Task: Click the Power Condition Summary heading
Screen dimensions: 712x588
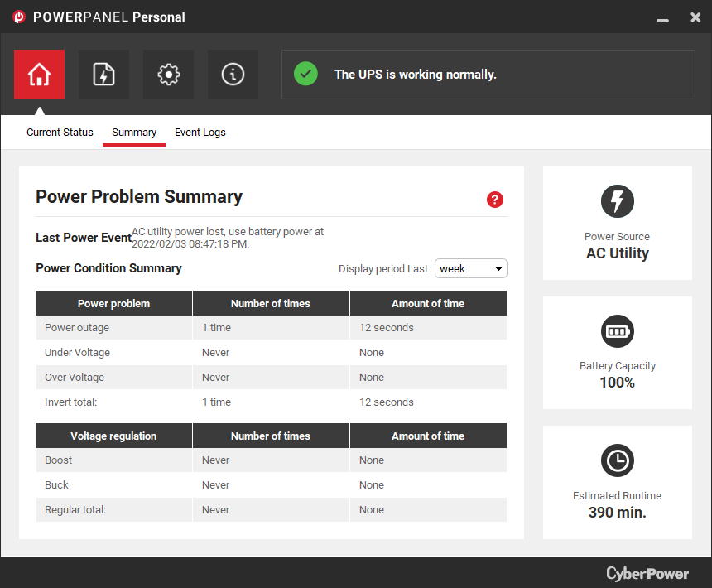Action: click(108, 268)
